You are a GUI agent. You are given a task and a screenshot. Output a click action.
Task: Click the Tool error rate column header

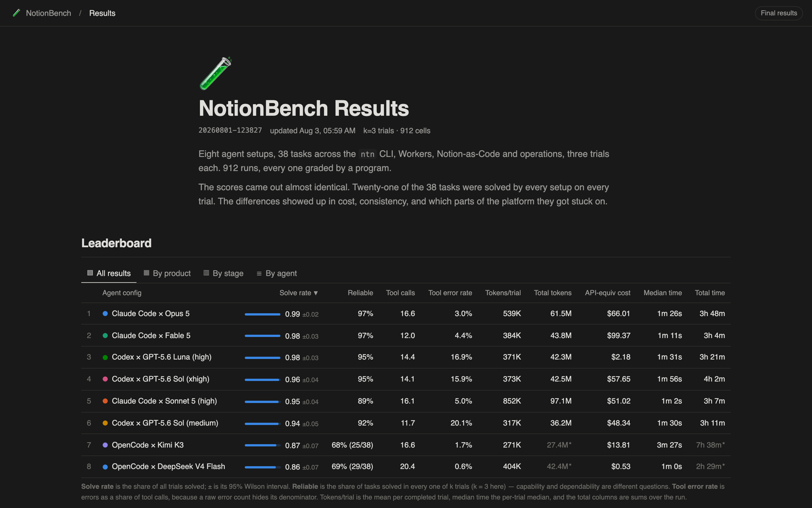tap(450, 293)
